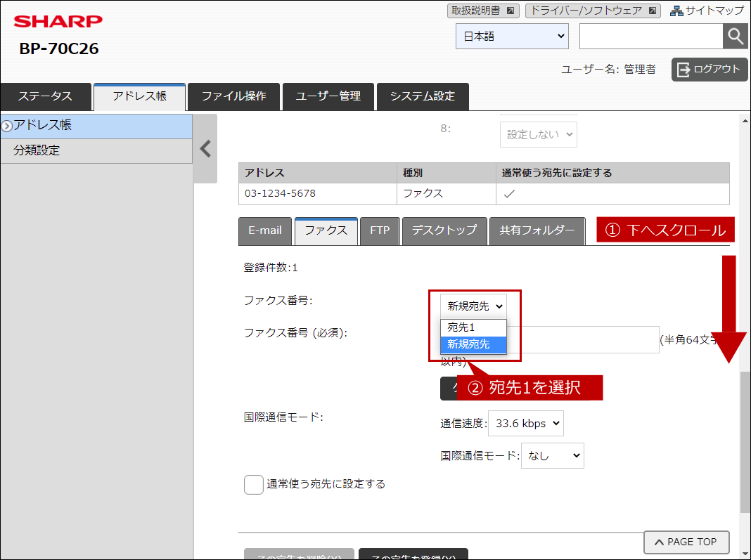Click the sitemap icon
The image size is (751, 560).
[676, 11]
